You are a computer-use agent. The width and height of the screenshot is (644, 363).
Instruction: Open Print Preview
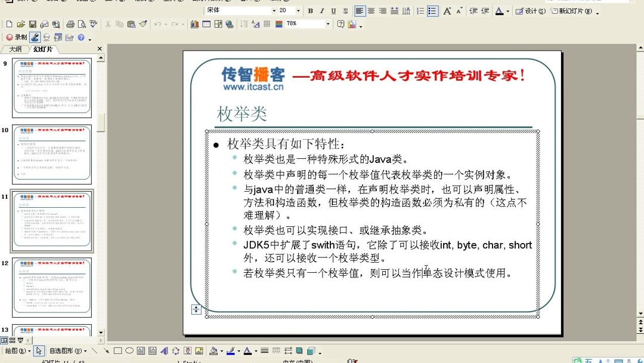pos(80,24)
